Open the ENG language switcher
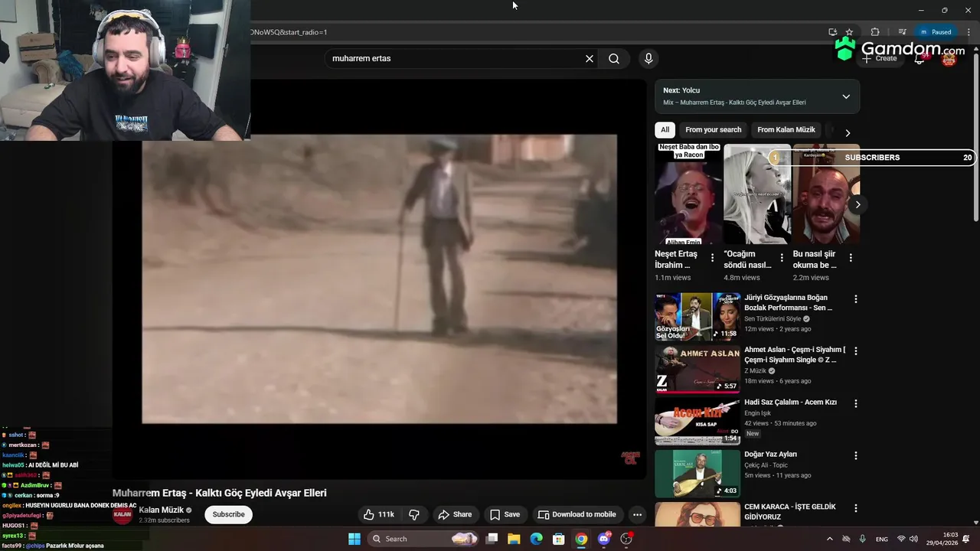The width and height of the screenshot is (980, 551). click(x=882, y=539)
